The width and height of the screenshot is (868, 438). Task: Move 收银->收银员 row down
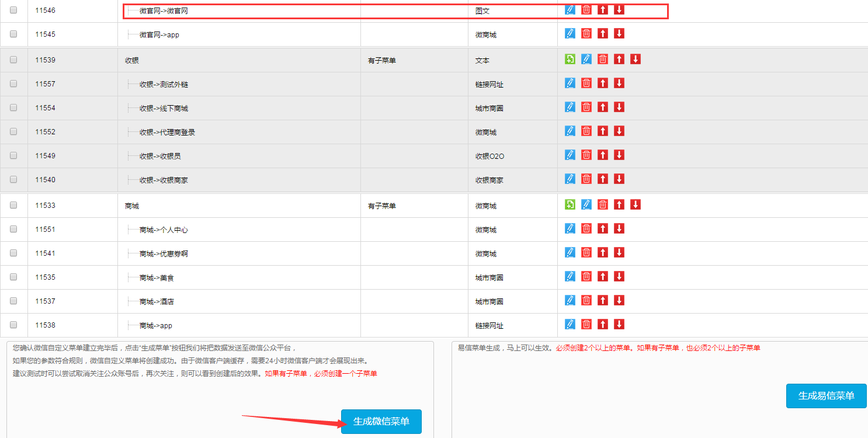tap(619, 155)
